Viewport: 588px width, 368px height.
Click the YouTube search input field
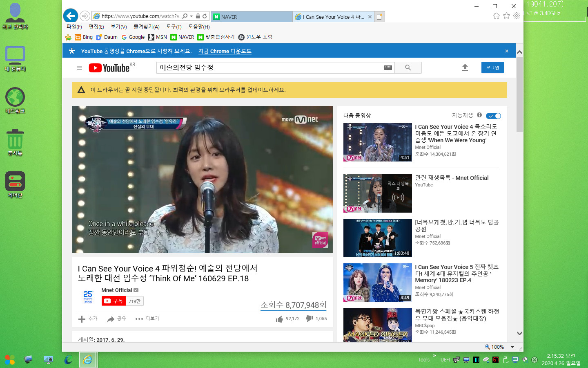[270, 67]
